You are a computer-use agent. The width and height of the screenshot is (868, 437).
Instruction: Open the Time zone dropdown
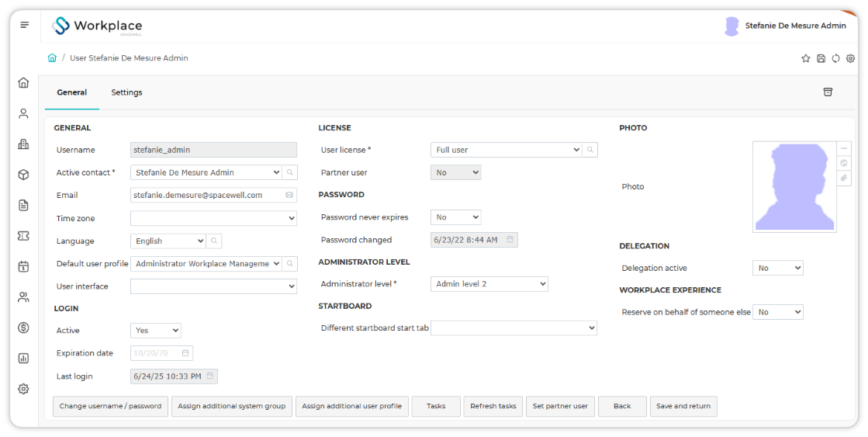coord(213,218)
